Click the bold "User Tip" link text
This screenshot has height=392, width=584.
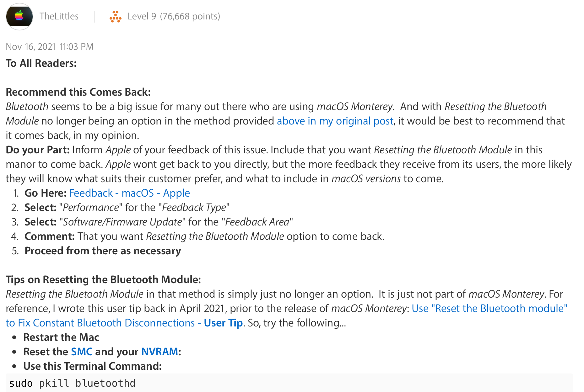coord(223,323)
